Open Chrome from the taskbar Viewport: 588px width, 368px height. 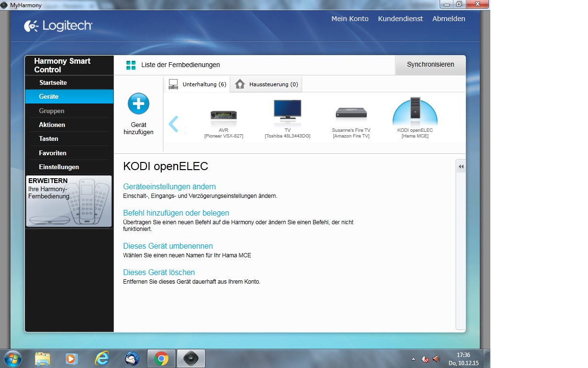(x=161, y=358)
